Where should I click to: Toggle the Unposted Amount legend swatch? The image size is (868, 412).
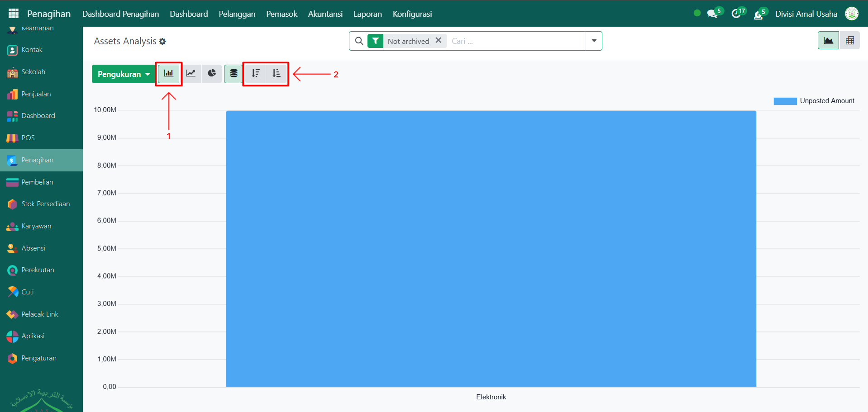click(x=785, y=101)
